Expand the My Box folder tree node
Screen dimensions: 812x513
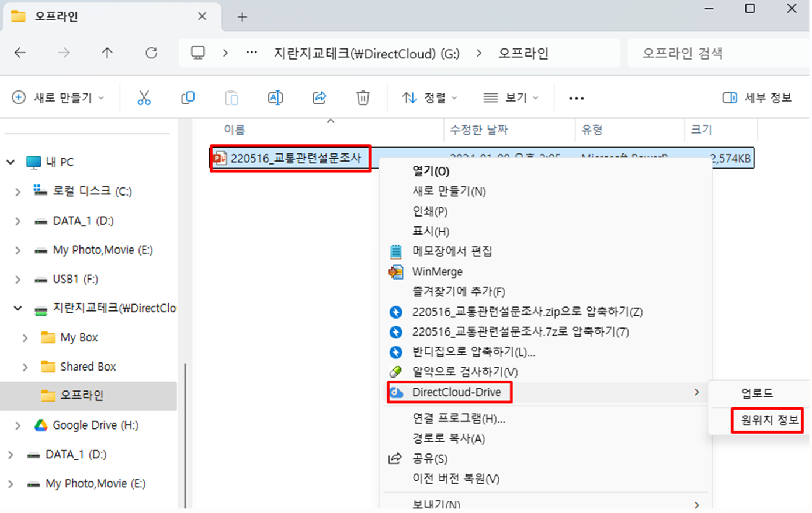(25, 337)
